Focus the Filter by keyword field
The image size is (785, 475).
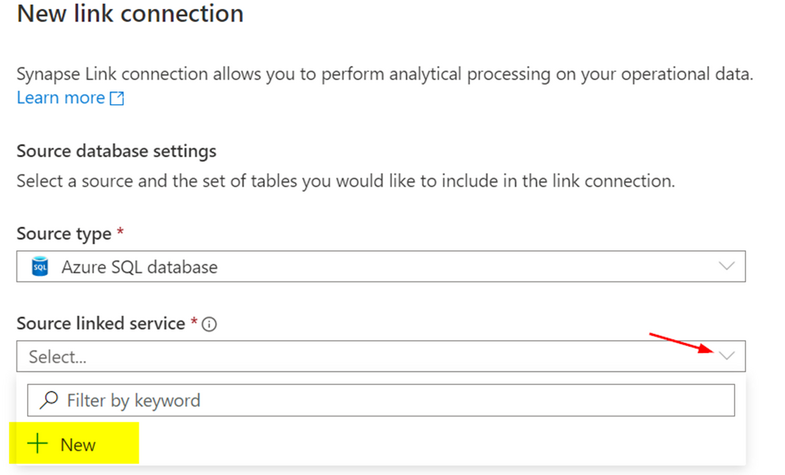381,400
